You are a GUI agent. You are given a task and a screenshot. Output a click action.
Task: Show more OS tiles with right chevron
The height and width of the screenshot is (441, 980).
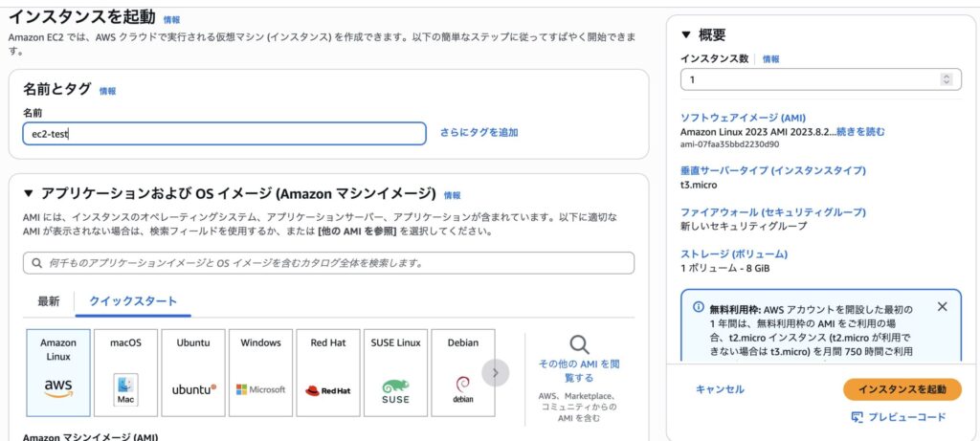(x=496, y=373)
